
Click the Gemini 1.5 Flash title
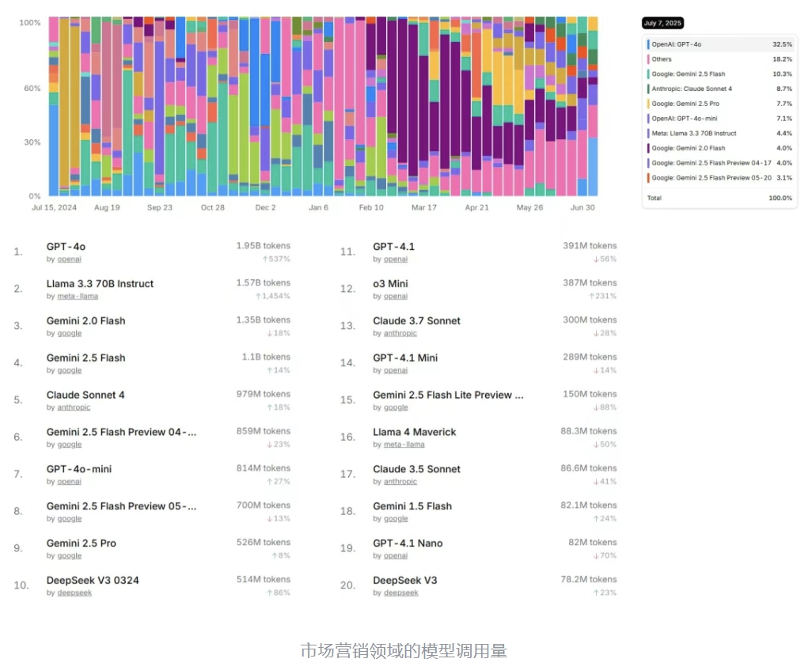[x=412, y=506]
